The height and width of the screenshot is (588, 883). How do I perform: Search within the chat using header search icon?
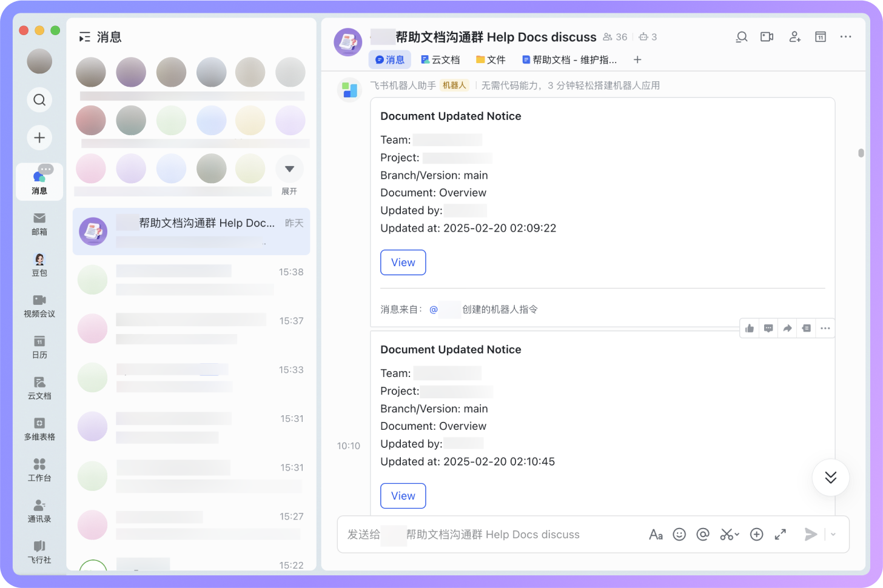[741, 37]
